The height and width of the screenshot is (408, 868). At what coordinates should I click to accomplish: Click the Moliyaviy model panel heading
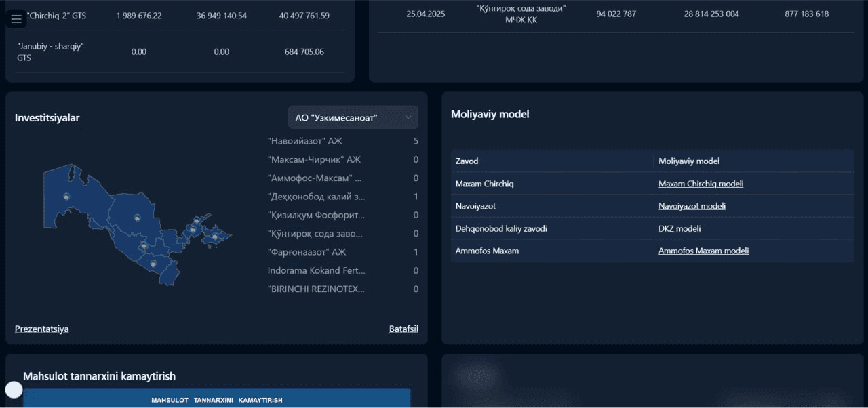coord(490,114)
